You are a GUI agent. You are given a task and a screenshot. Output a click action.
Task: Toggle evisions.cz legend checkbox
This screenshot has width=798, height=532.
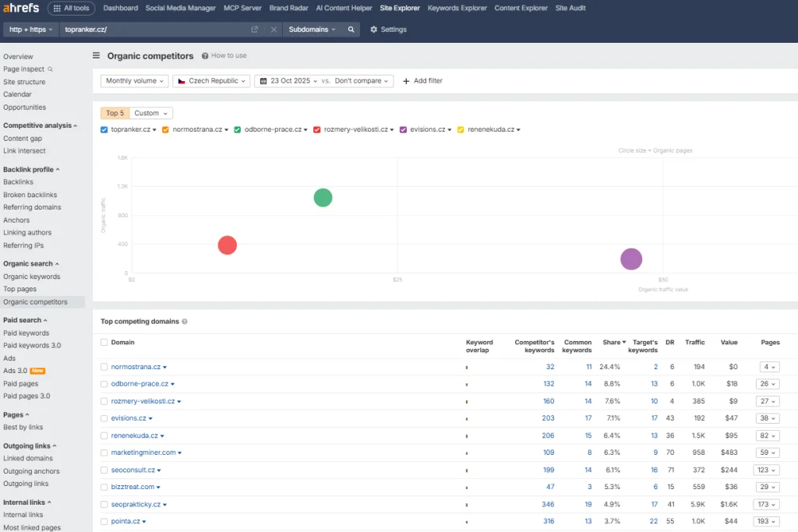403,130
